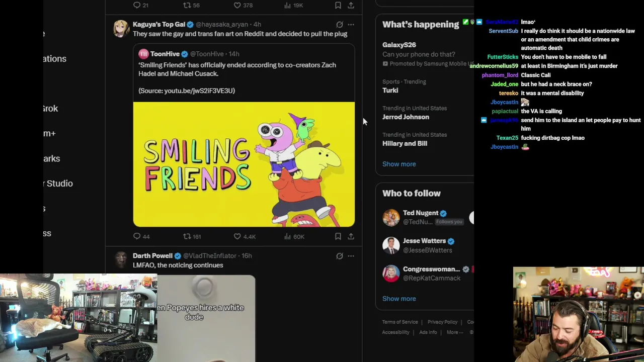Click FutterSticks username in chat

pyautogui.click(x=503, y=57)
